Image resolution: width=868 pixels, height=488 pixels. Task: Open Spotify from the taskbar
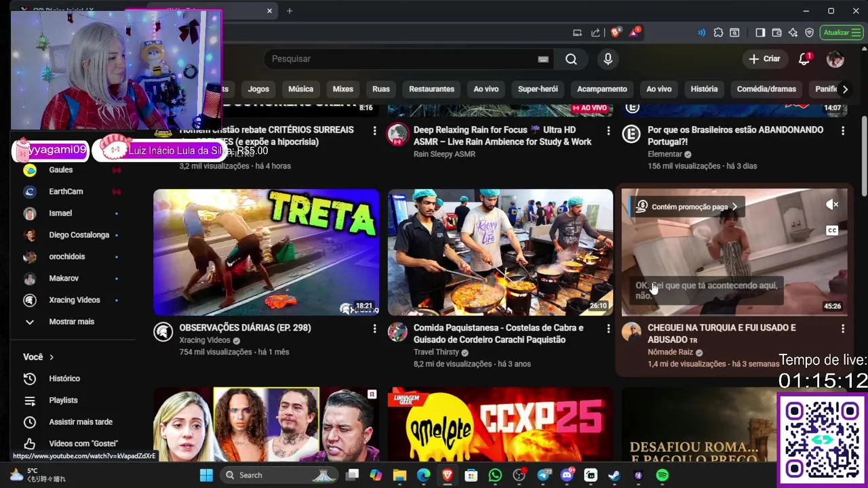[x=663, y=475]
